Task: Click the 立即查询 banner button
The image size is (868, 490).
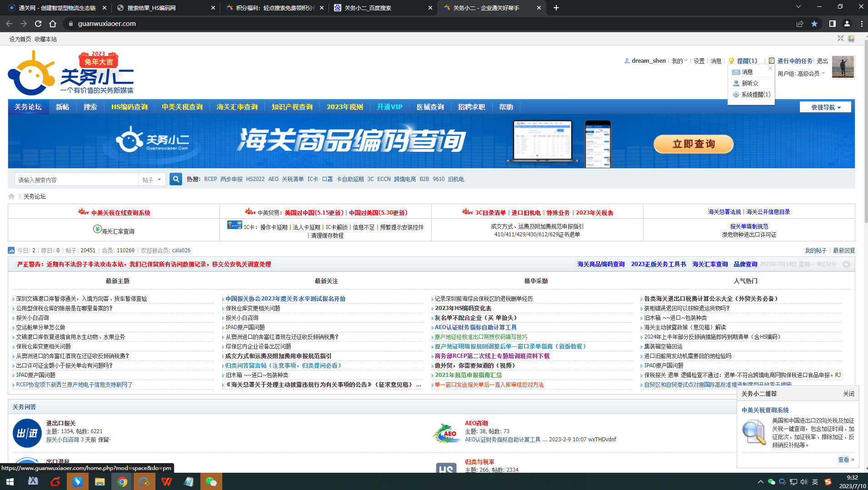Action: 693,144
